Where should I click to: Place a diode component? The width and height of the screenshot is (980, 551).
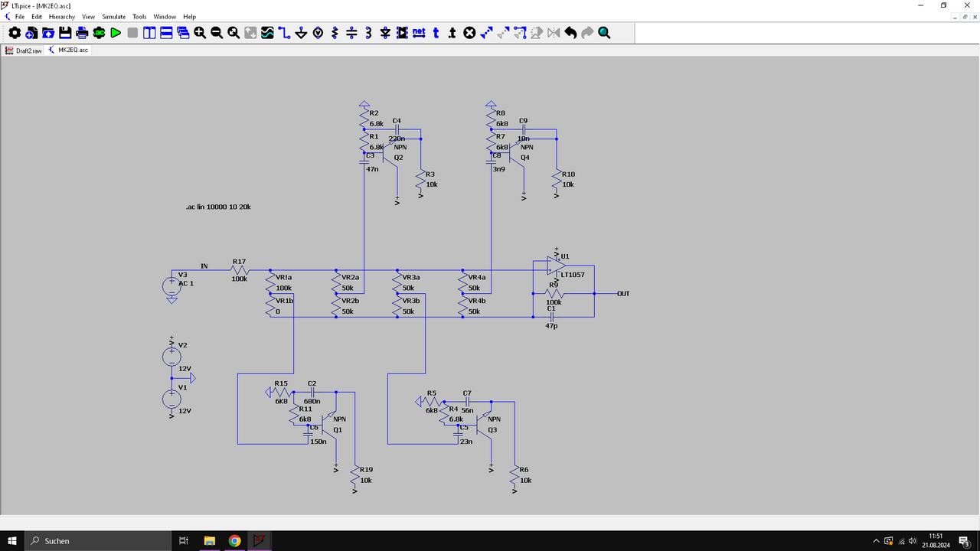point(385,33)
